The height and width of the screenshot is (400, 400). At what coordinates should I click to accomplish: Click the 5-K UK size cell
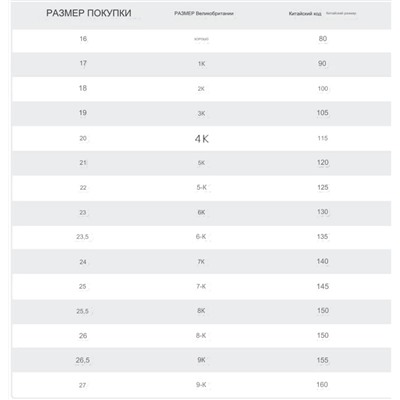pos(201,187)
